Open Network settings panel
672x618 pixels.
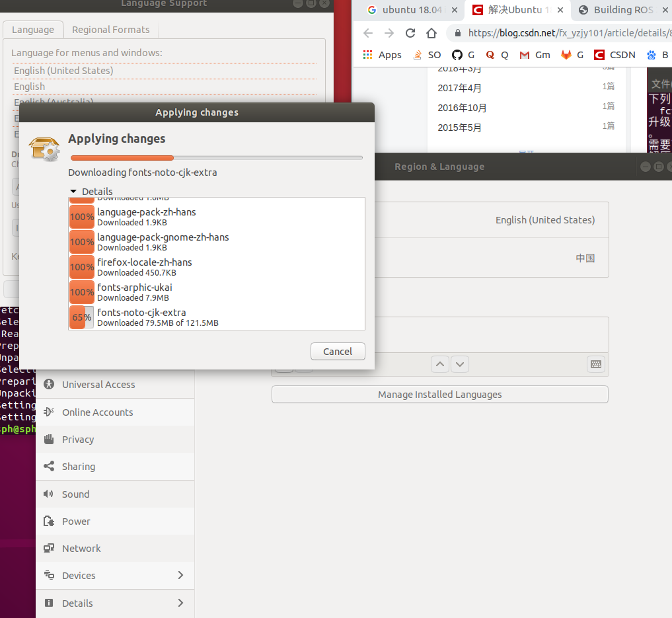point(115,548)
